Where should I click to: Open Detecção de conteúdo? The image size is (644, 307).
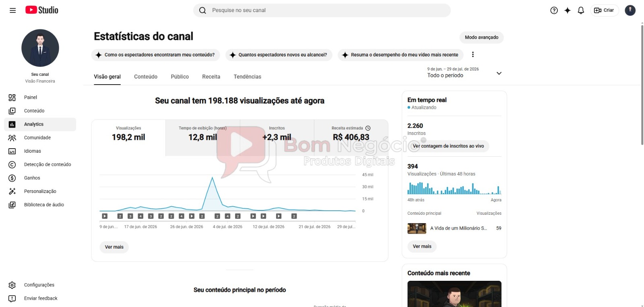click(x=40, y=164)
